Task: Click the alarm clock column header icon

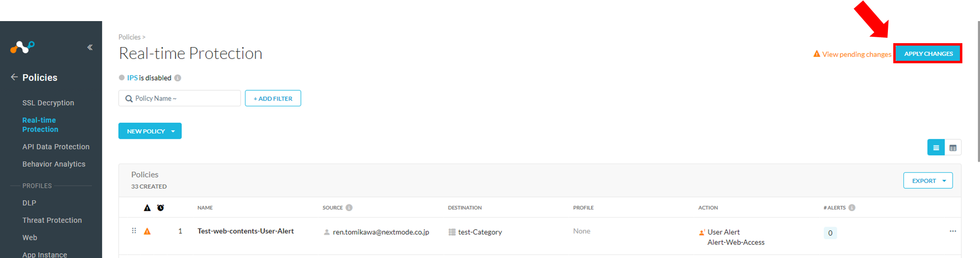Action: click(x=160, y=207)
